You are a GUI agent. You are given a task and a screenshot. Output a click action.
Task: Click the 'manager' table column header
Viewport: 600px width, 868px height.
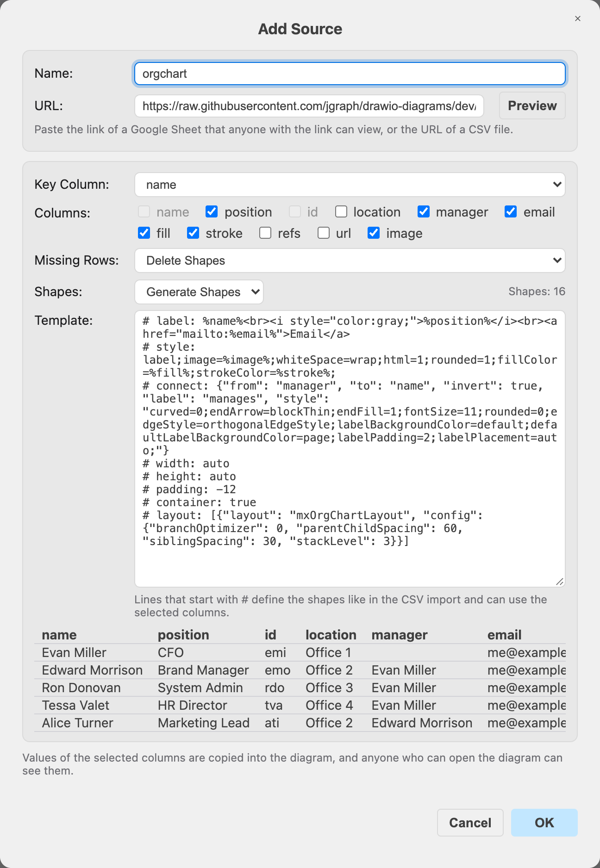(400, 635)
